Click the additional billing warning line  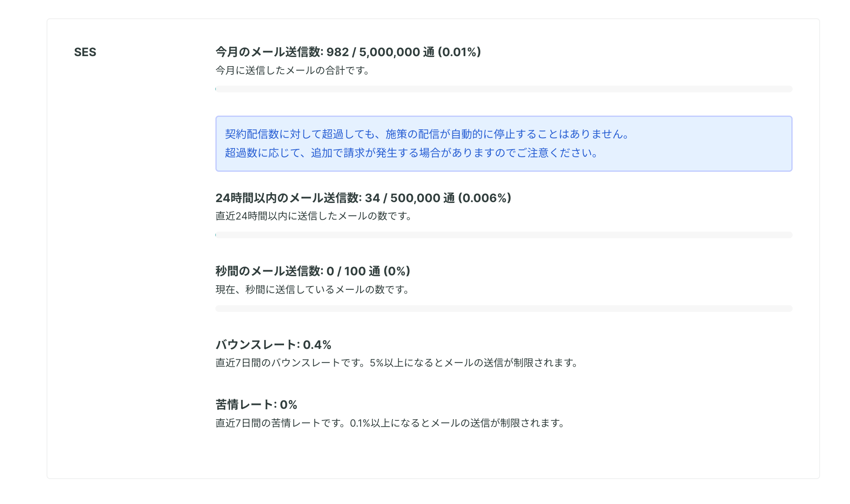point(412,153)
